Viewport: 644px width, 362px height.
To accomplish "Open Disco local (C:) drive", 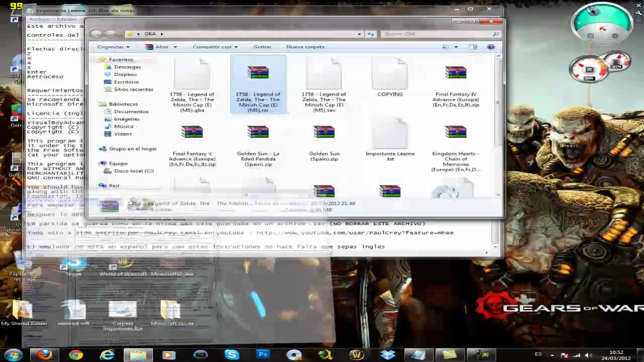I will 134,171.
